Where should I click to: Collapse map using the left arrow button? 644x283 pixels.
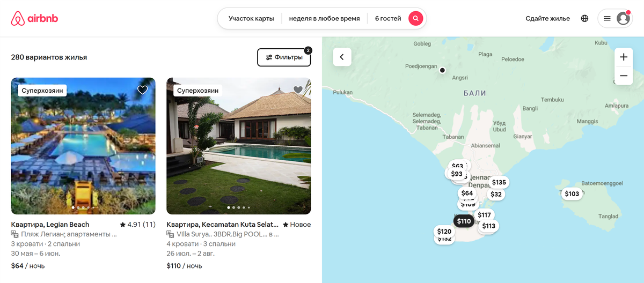[x=342, y=57]
